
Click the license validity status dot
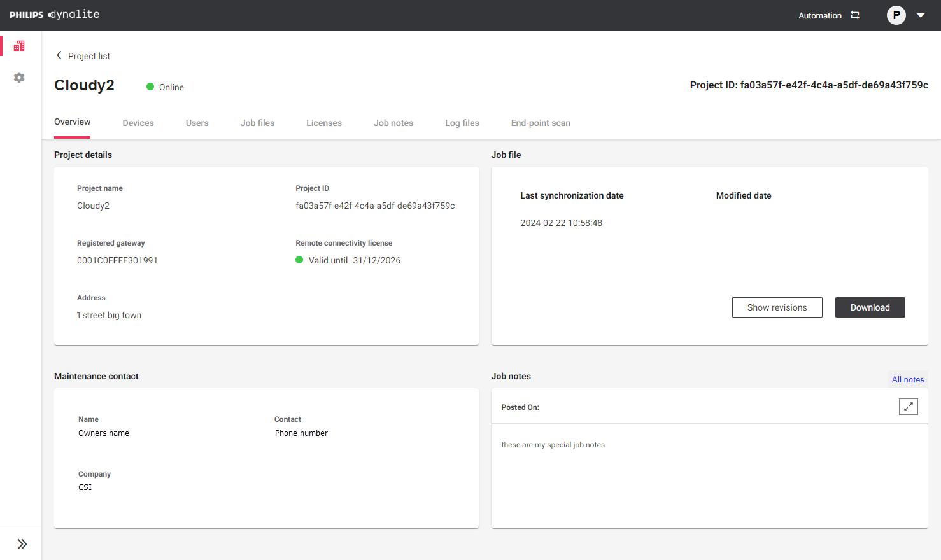coord(299,260)
